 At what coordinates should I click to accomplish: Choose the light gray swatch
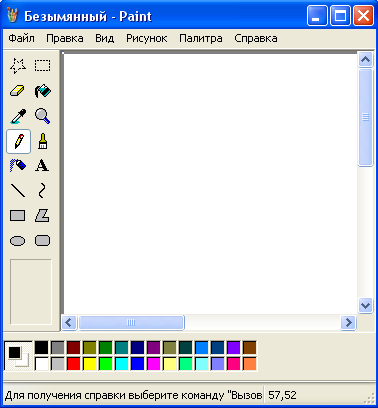click(x=58, y=364)
